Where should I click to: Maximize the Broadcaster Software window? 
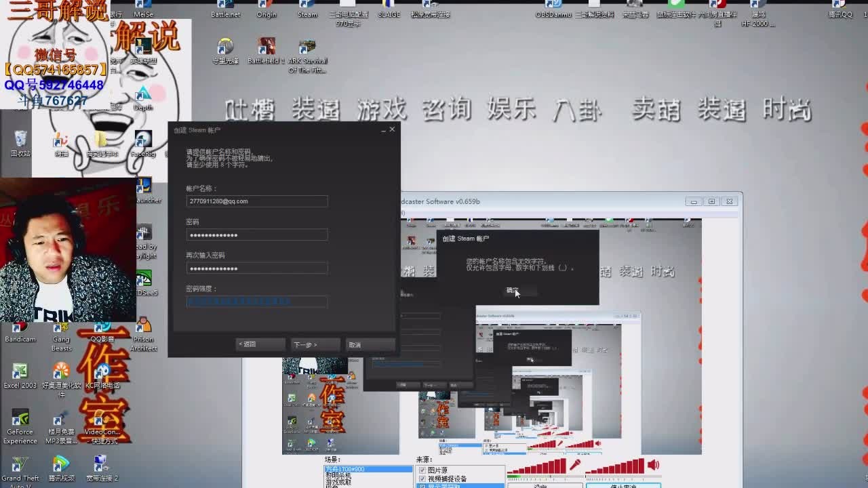point(711,201)
